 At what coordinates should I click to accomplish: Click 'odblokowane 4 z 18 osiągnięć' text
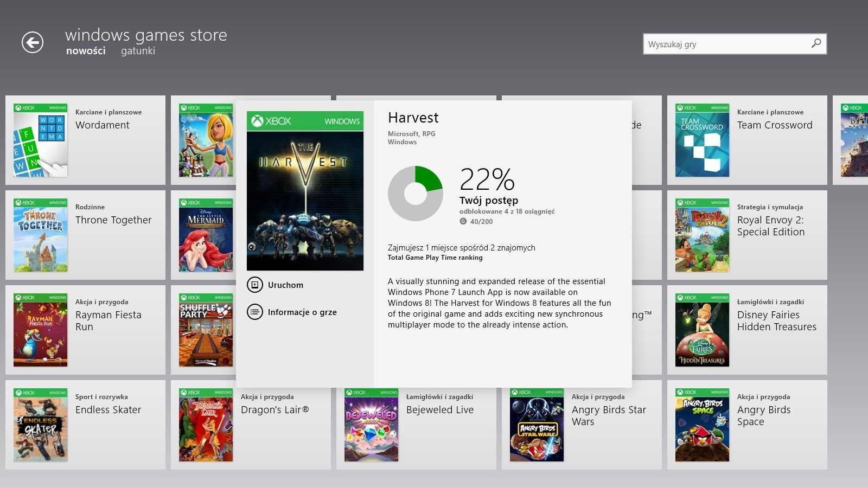507,211
